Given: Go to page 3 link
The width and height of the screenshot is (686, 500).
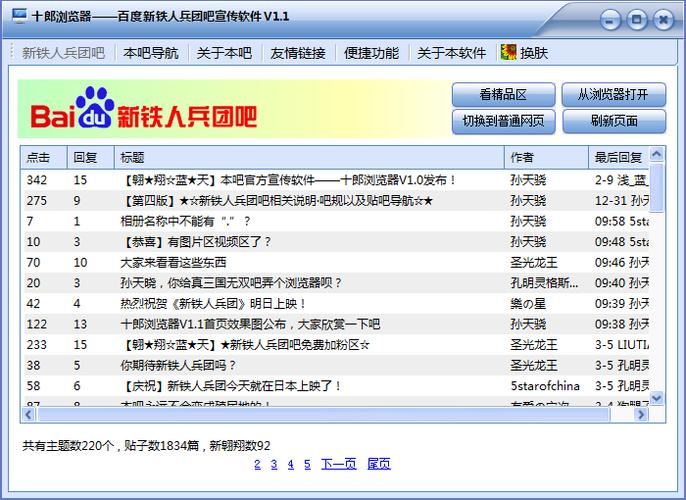Looking at the screenshot, I should [x=274, y=464].
